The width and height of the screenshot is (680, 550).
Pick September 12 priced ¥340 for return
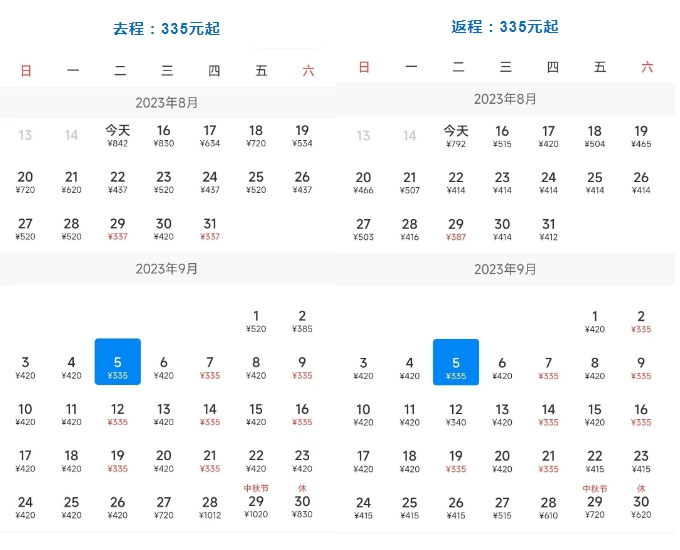[456, 414]
